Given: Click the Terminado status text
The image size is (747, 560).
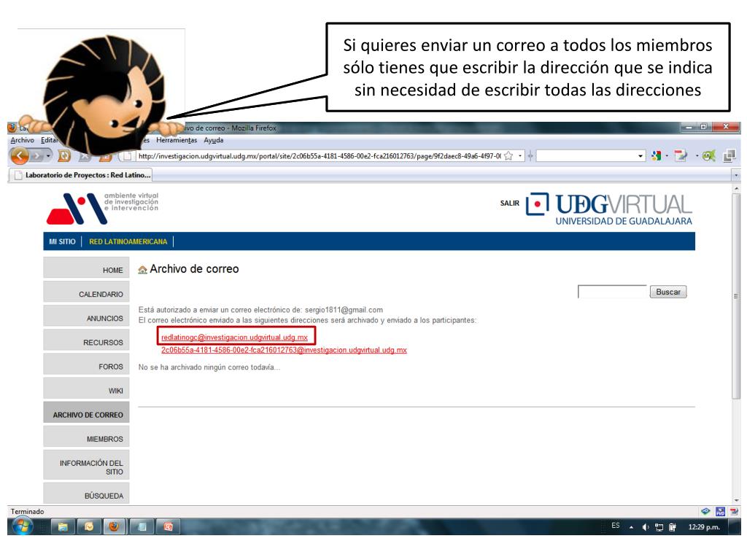Looking at the screenshot, I should 27,511.
